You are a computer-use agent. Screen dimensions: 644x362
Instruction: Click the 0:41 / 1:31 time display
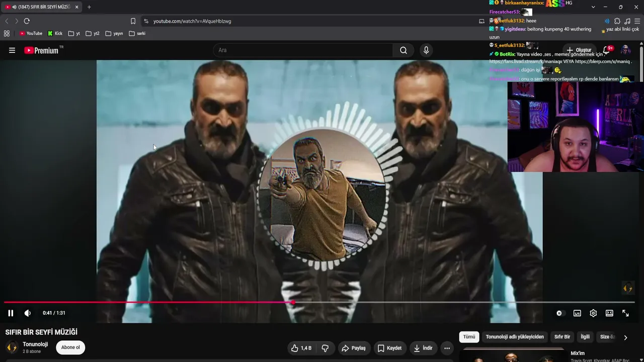(x=54, y=313)
